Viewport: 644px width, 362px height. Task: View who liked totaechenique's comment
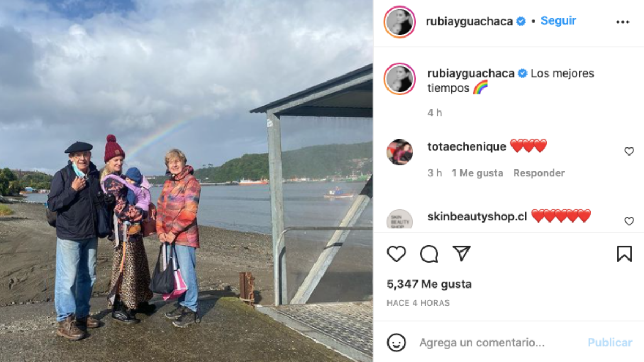(477, 173)
